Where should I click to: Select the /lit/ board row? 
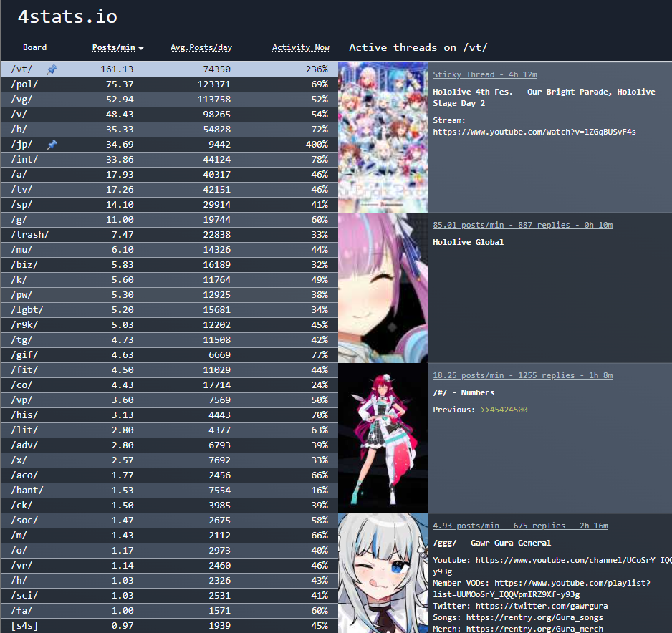pos(169,430)
